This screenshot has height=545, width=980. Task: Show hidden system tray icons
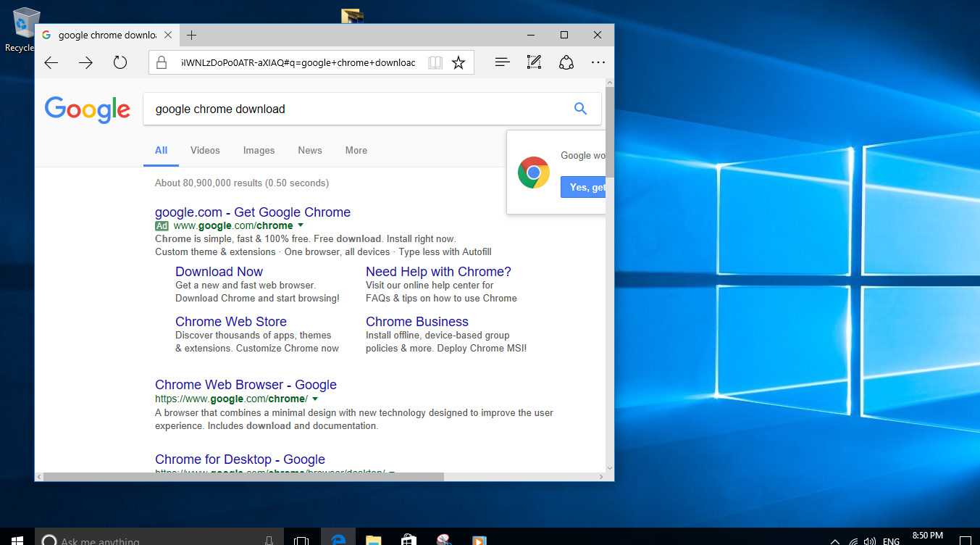(x=835, y=541)
